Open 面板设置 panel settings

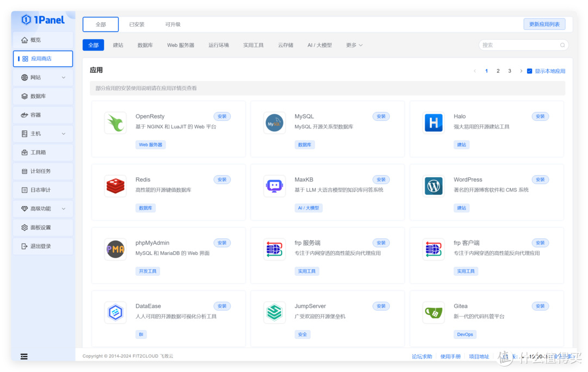(43, 227)
